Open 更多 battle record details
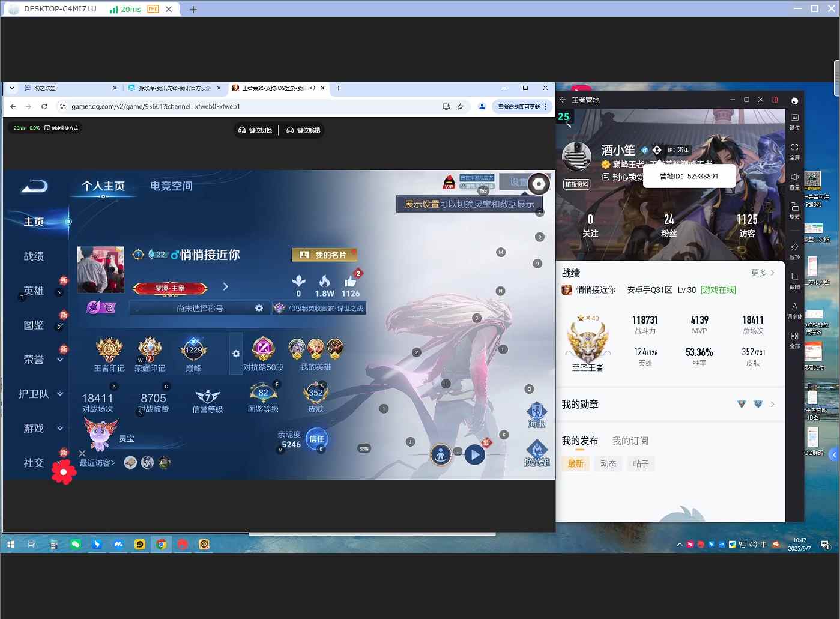 (x=763, y=273)
